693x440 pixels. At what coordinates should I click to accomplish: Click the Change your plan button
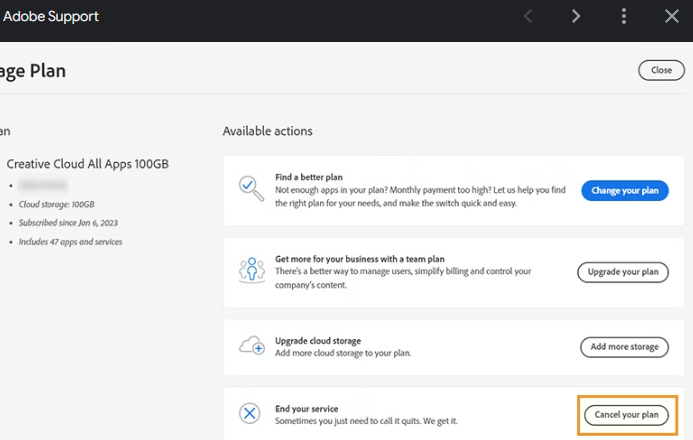pos(624,190)
